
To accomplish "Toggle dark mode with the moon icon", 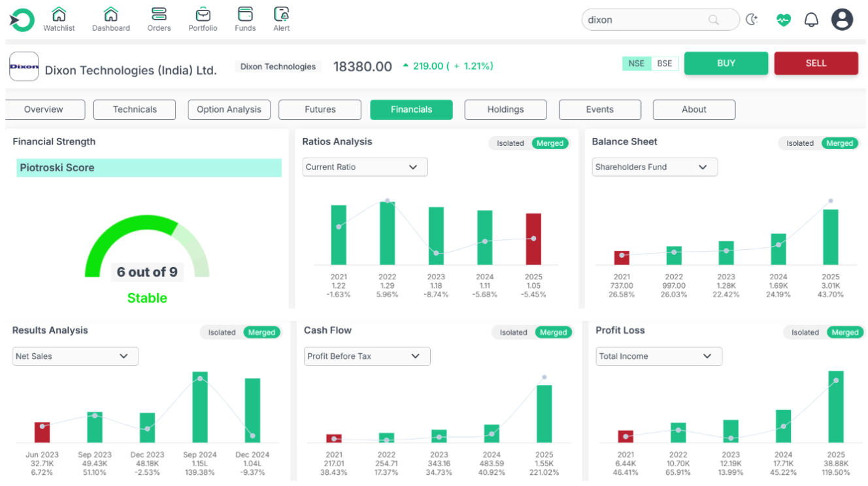I will 752,20.
